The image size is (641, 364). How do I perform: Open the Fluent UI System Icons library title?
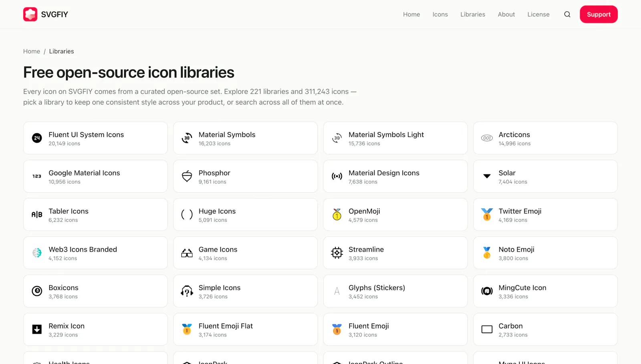(86, 135)
